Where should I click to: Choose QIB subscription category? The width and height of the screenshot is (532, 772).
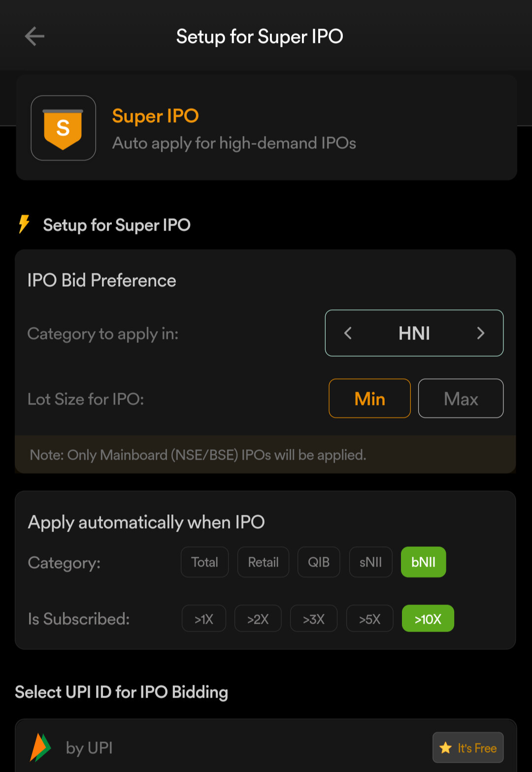(319, 562)
